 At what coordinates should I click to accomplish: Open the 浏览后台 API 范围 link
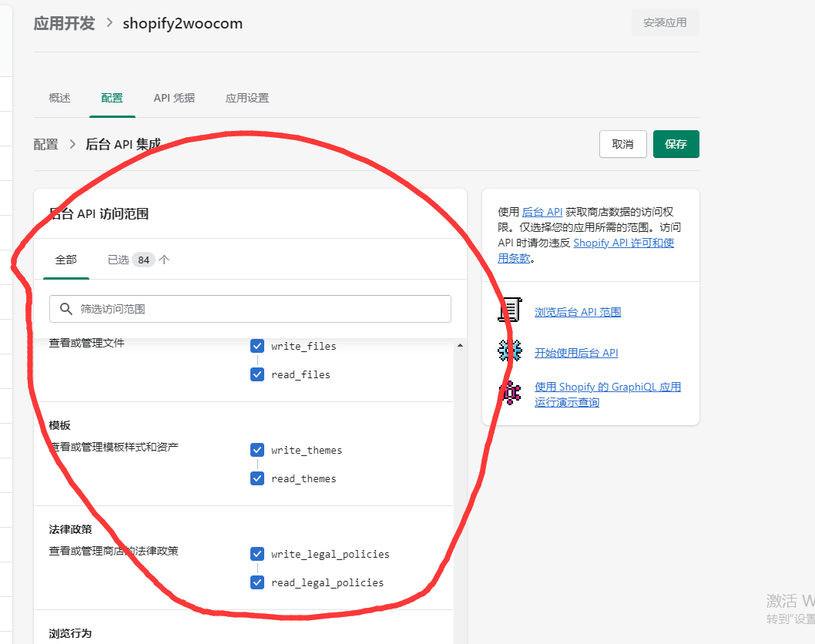tap(578, 312)
